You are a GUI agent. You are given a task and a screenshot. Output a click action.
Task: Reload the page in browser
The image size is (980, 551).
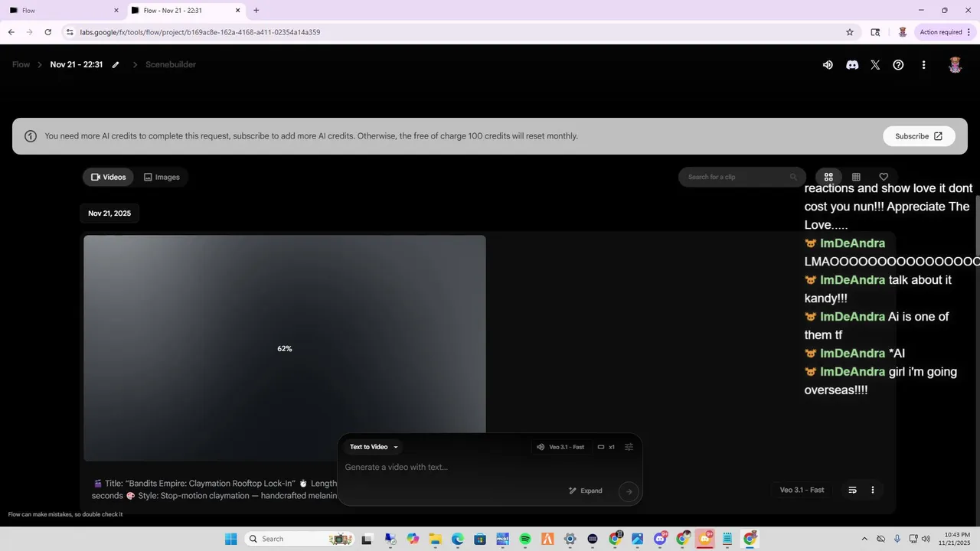(x=47, y=32)
